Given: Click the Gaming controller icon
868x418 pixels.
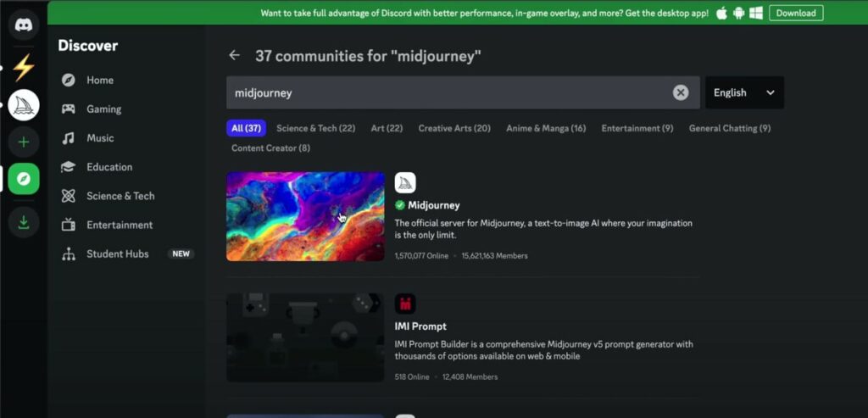Looking at the screenshot, I should pyautogui.click(x=69, y=109).
